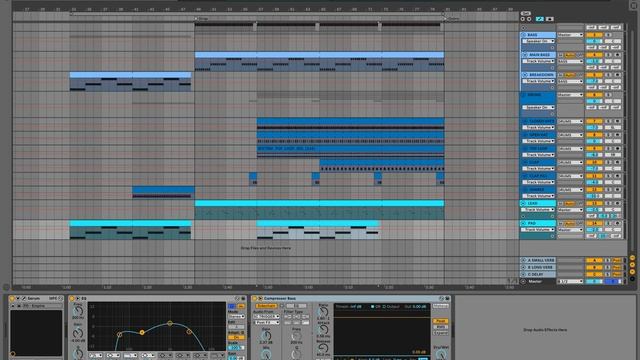Toggle Track Delay section show button
640x360 pixels.
[x=632, y=279]
